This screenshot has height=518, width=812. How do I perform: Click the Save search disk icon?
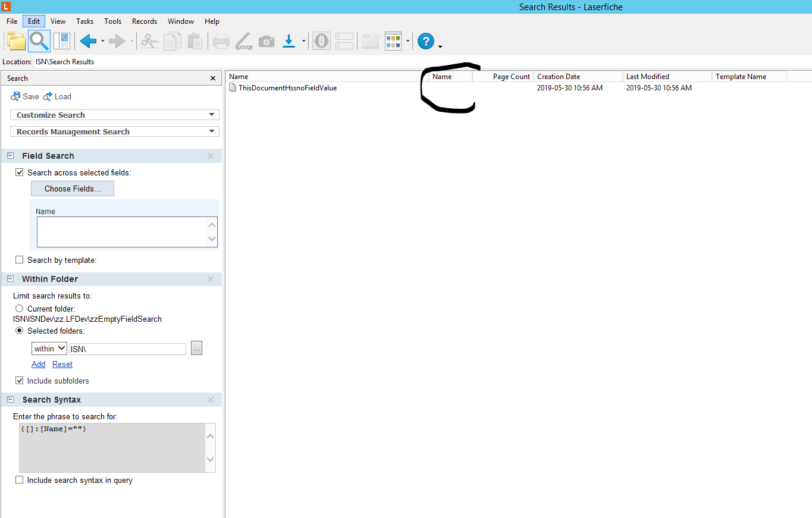point(16,96)
